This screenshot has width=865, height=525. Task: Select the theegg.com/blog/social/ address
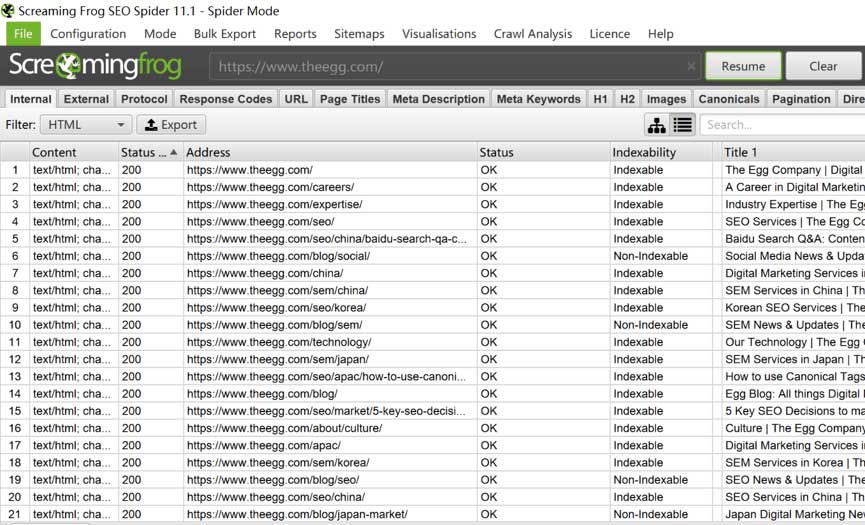click(x=279, y=256)
